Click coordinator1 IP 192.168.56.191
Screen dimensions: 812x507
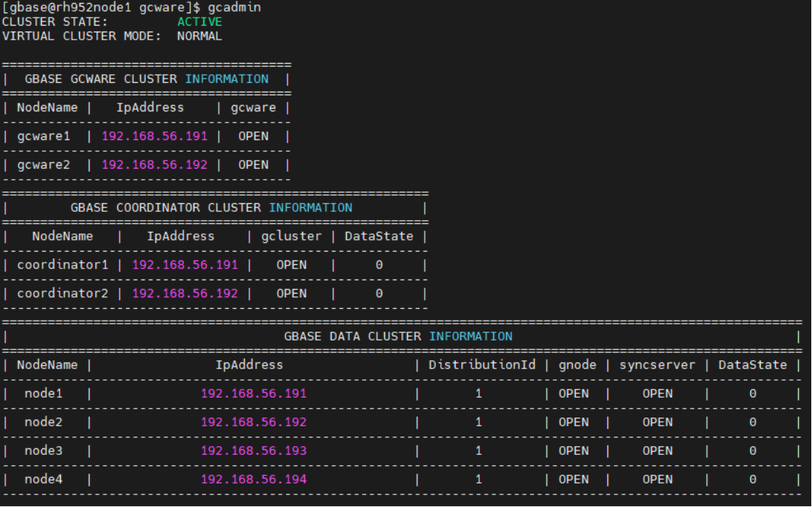coord(185,265)
